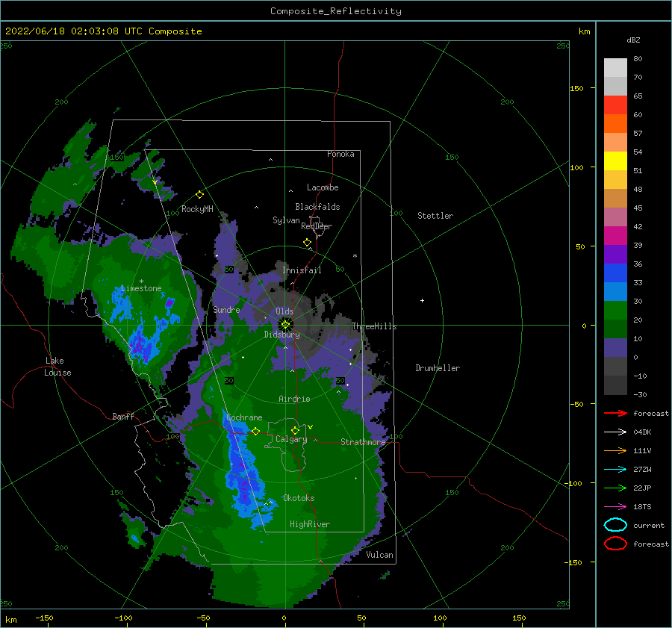Click the ThreeHills town label
The height and width of the screenshot is (628, 672).
tap(375, 326)
